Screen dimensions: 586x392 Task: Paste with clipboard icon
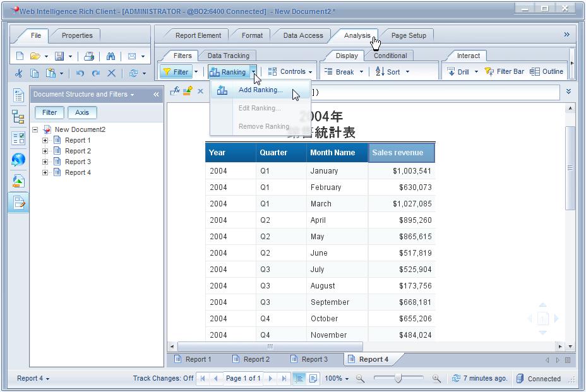51,73
